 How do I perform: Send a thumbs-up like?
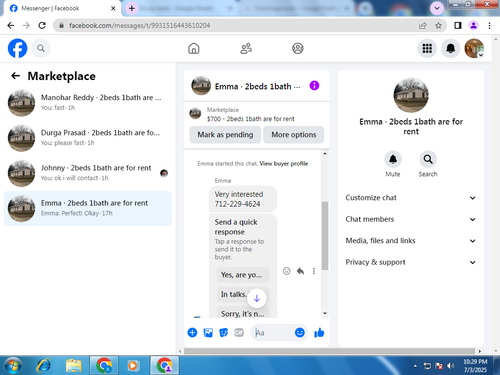coord(319,332)
